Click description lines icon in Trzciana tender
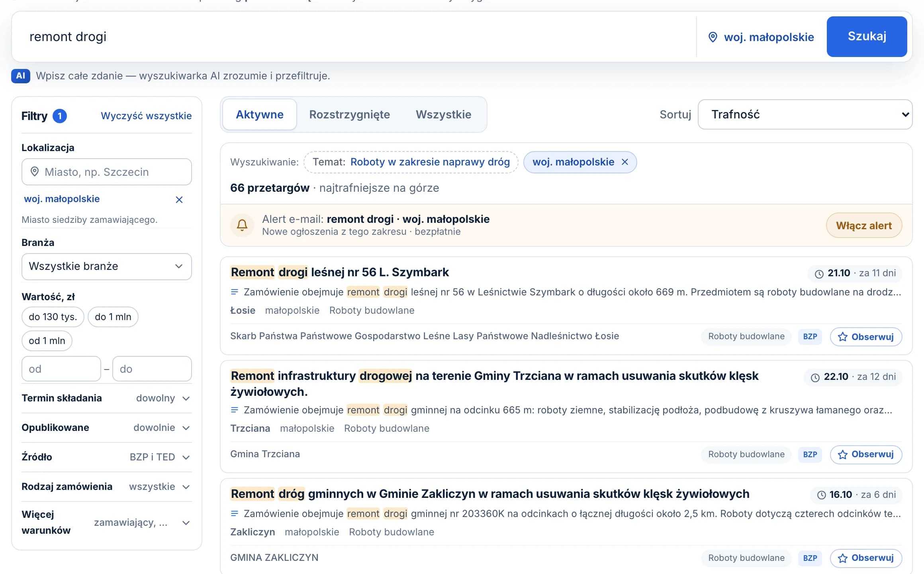This screenshot has height=574, width=924. [x=235, y=410]
